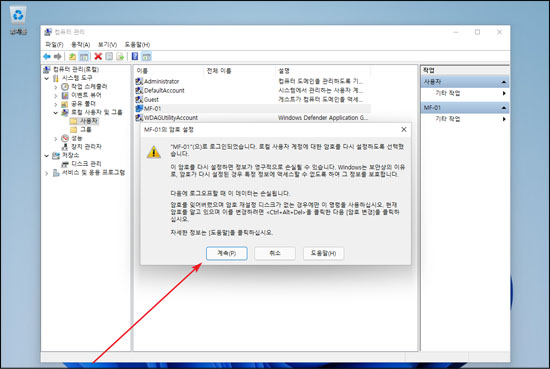Open the 도움말(H) menu in menu bar
550x369 pixels.
[x=137, y=45]
